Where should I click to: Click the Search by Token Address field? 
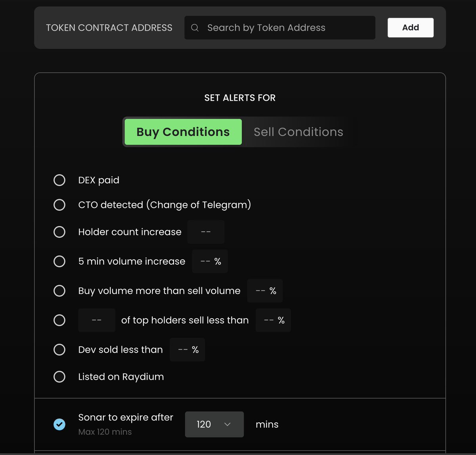pos(280,28)
